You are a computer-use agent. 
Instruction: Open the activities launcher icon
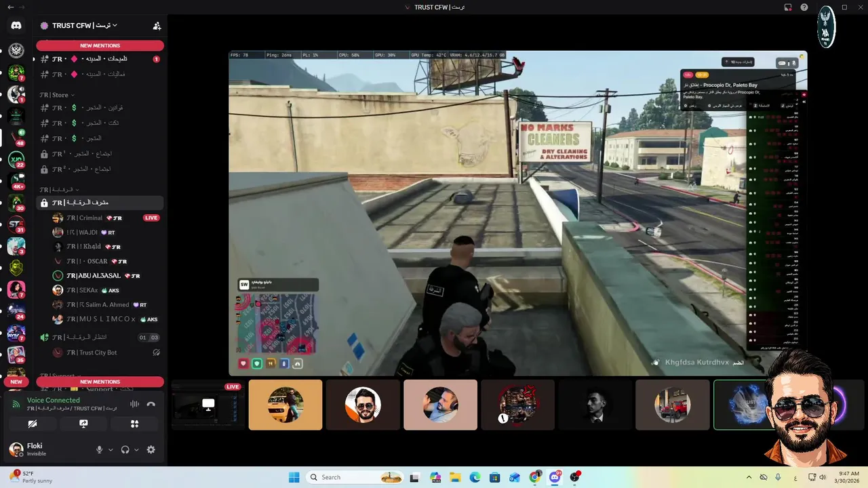[134, 424]
